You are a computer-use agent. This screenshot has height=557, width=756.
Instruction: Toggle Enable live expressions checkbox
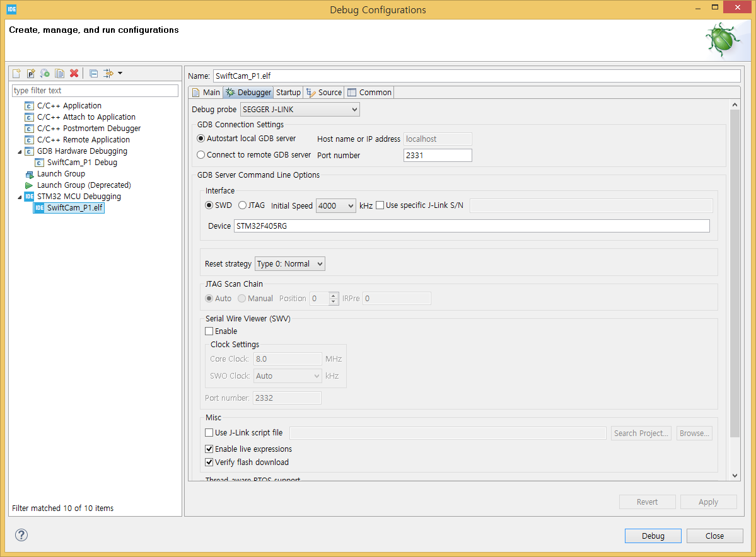pos(209,449)
